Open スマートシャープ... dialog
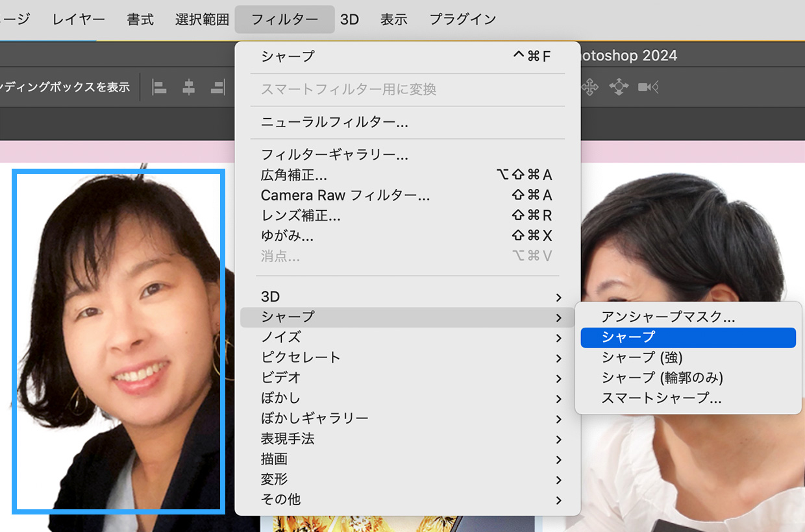 688,398
